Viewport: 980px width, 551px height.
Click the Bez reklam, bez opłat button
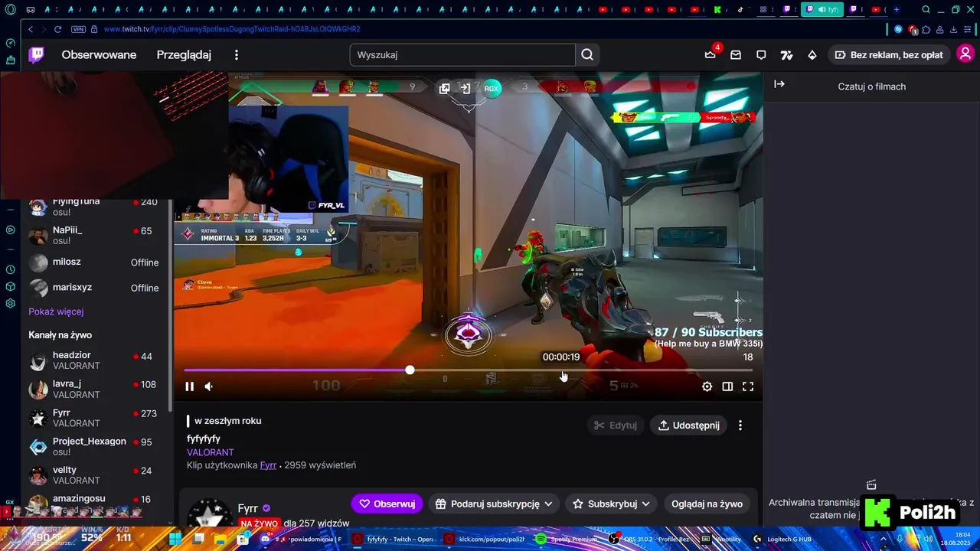pos(889,55)
